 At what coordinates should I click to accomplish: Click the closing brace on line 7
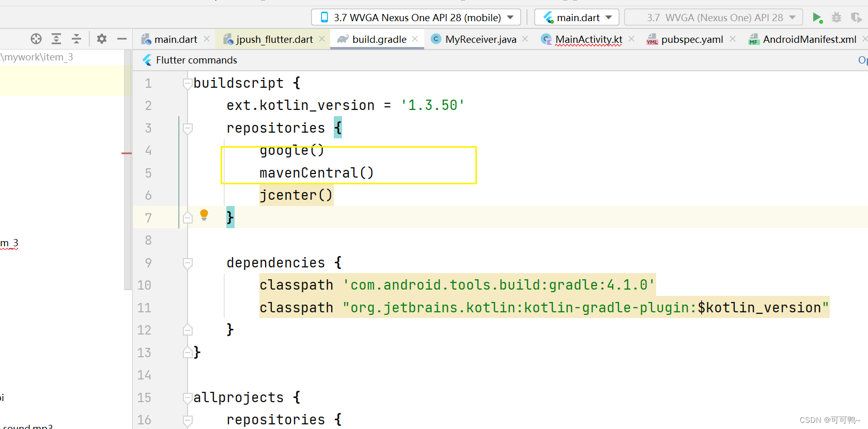(x=230, y=217)
